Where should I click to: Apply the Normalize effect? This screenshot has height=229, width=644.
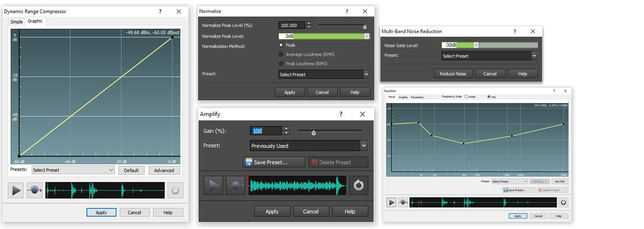pos(290,92)
